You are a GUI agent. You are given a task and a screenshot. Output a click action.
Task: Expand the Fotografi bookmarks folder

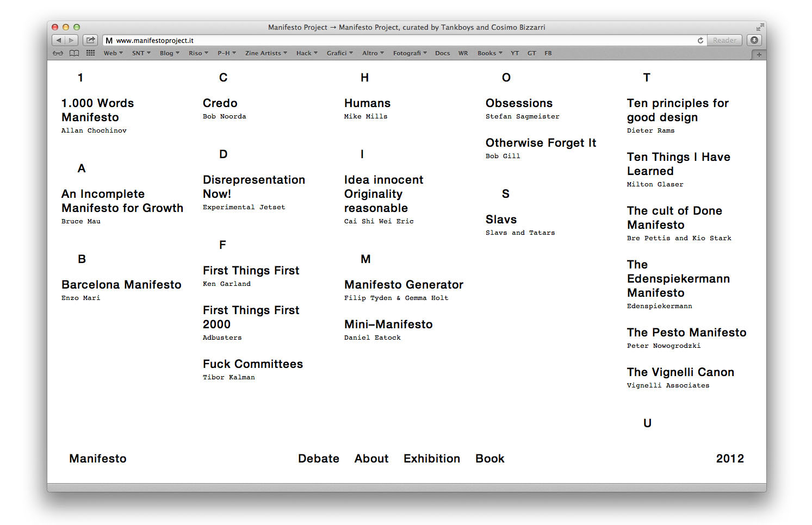pos(410,53)
